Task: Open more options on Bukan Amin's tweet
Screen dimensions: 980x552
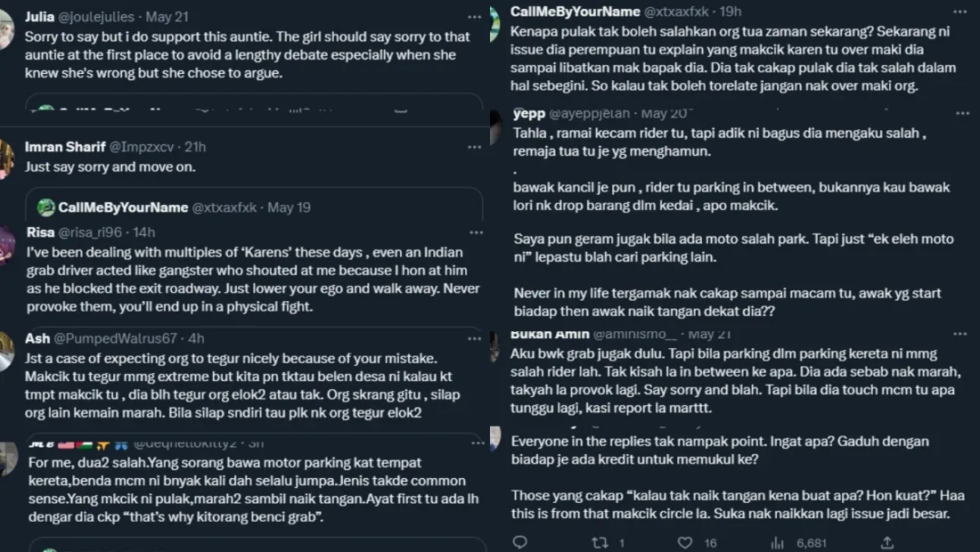Action: point(960,334)
